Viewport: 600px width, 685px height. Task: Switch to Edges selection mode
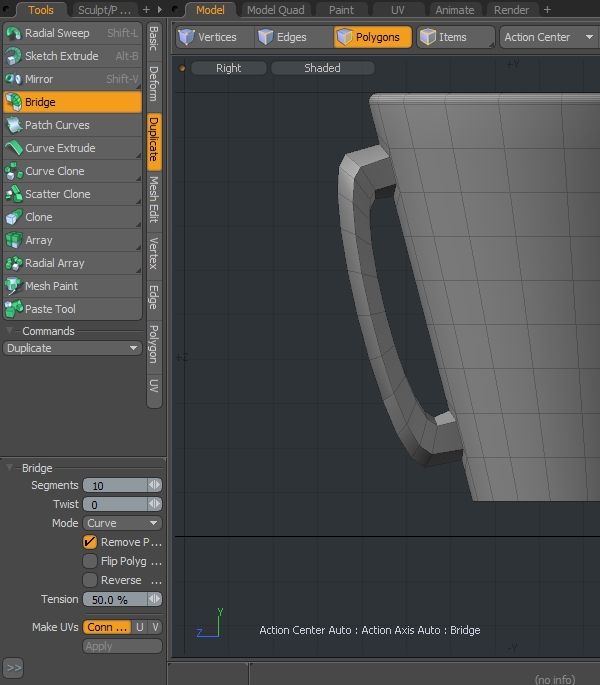point(292,37)
